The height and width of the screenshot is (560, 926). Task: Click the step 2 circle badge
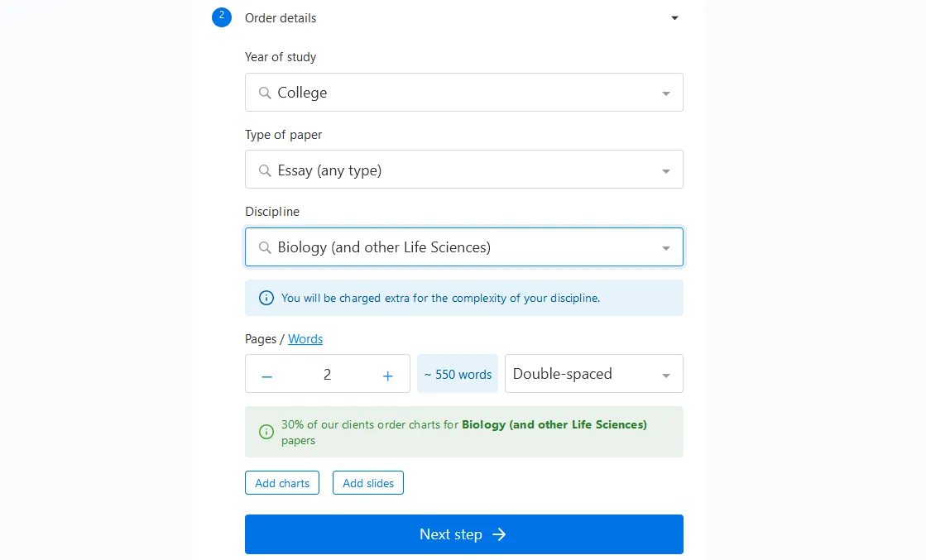click(x=222, y=17)
